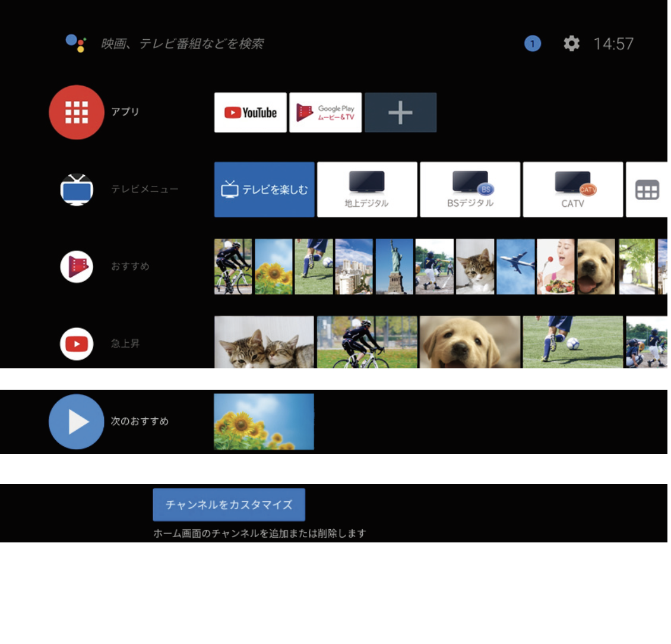Switch to CATV input
The width and height of the screenshot is (671, 644).
[573, 190]
